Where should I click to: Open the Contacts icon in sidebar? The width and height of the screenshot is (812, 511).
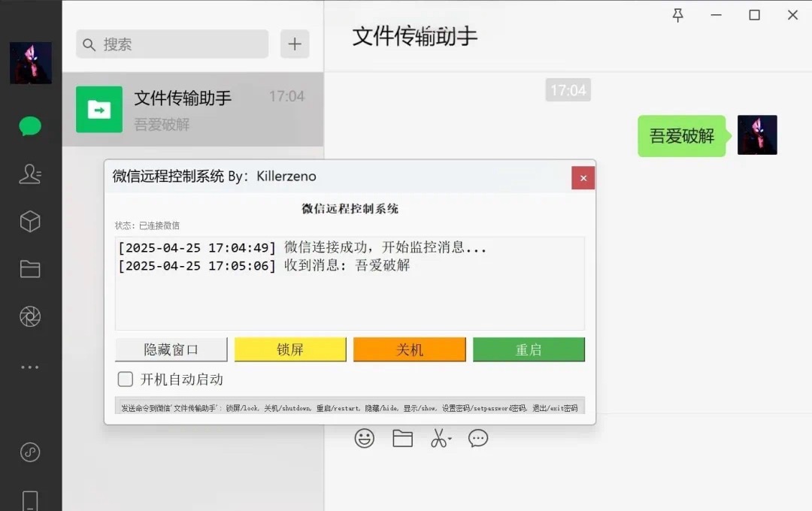pyautogui.click(x=30, y=174)
